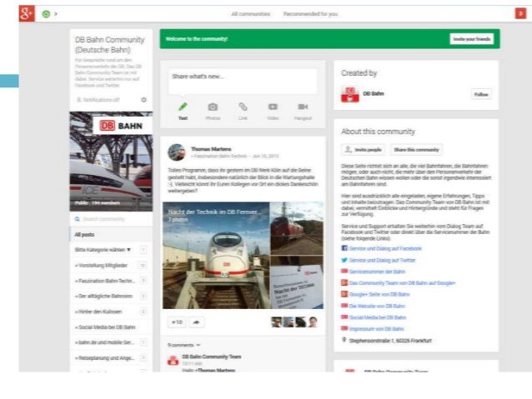The height and width of the screenshot is (399, 532).
Task: Open the All communities tab
Action: point(251,14)
